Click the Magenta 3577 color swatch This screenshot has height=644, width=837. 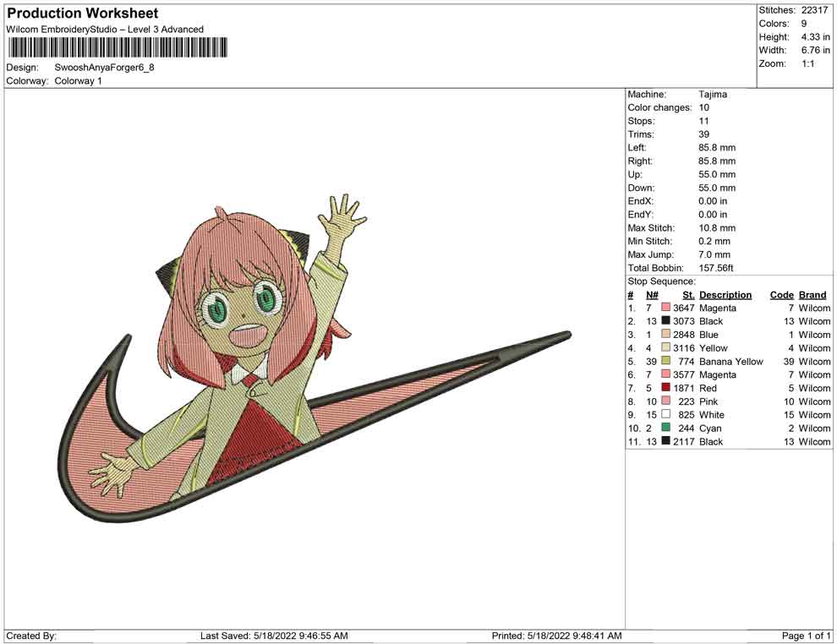[665, 374]
